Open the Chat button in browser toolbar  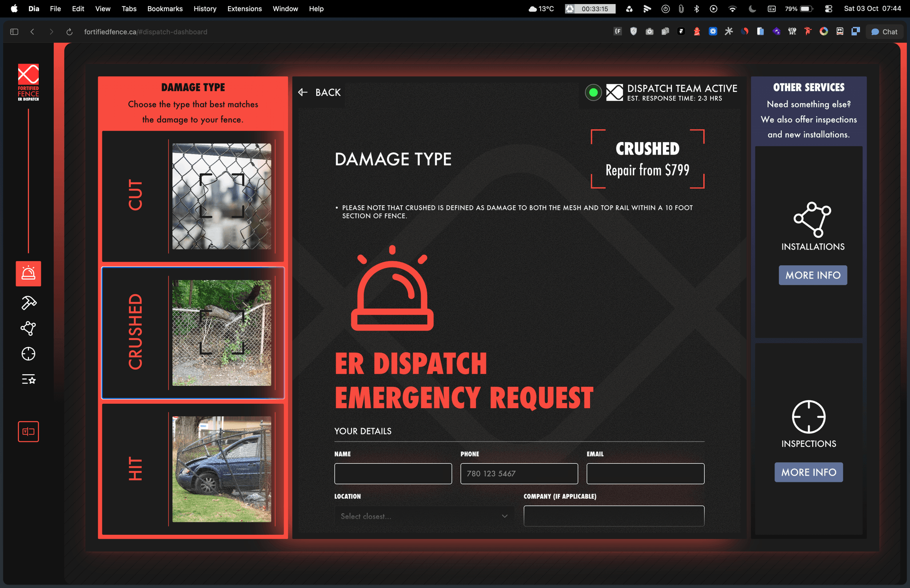coord(884,32)
